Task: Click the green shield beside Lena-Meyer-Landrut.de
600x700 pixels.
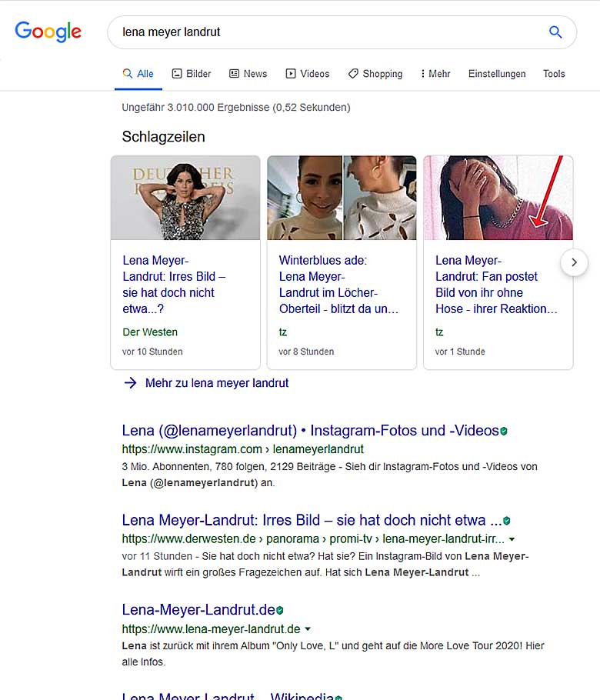Action: pyautogui.click(x=280, y=610)
